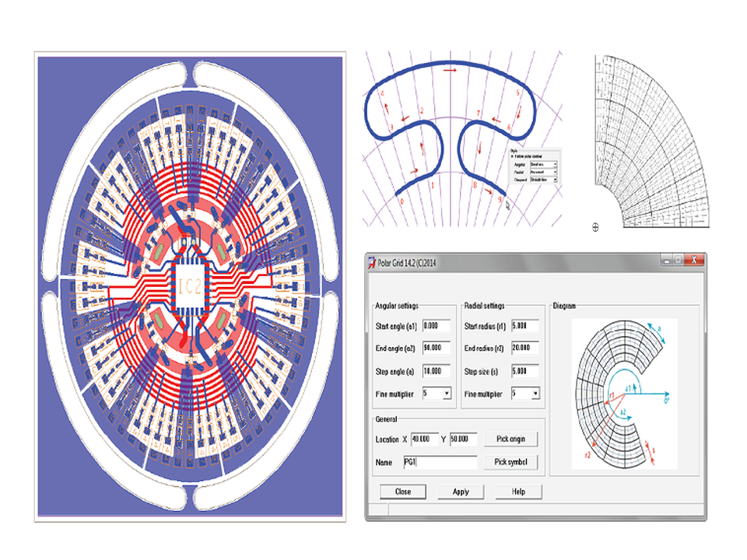Click the End angle (a2) field
747x560 pixels.
(437, 348)
